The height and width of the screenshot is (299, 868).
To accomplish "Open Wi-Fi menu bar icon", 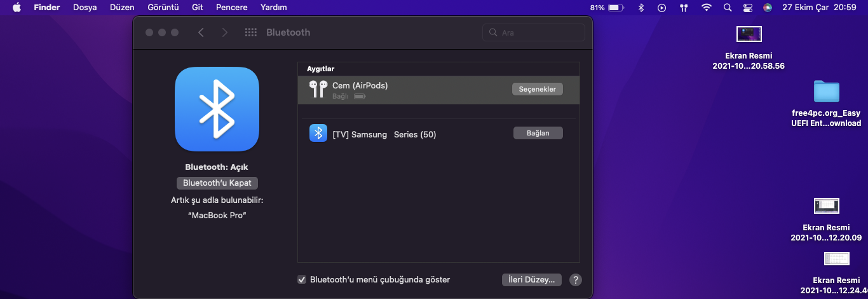I will pos(707,8).
